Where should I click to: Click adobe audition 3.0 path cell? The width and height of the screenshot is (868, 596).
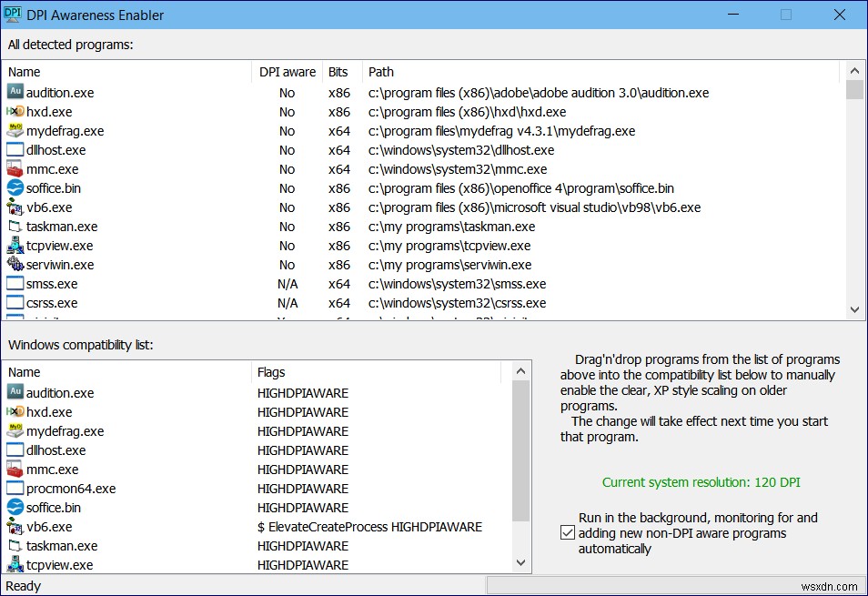click(x=539, y=93)
